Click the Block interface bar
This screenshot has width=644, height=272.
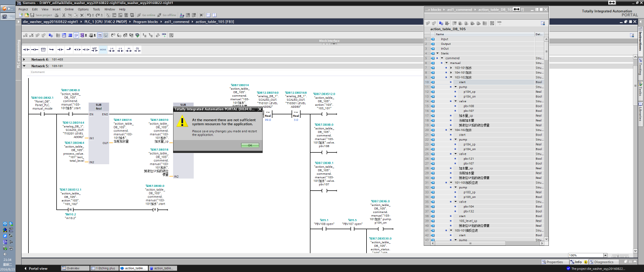point(329,41)
